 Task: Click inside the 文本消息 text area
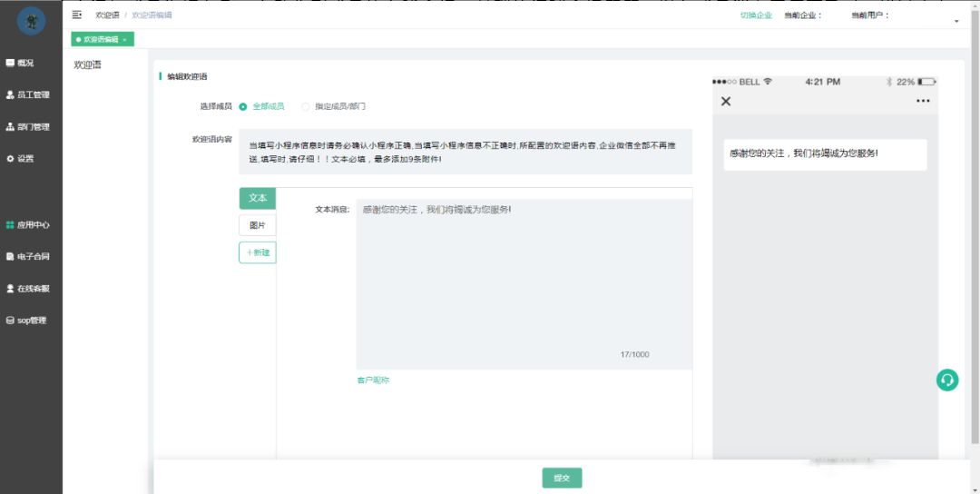pos(524,282)
